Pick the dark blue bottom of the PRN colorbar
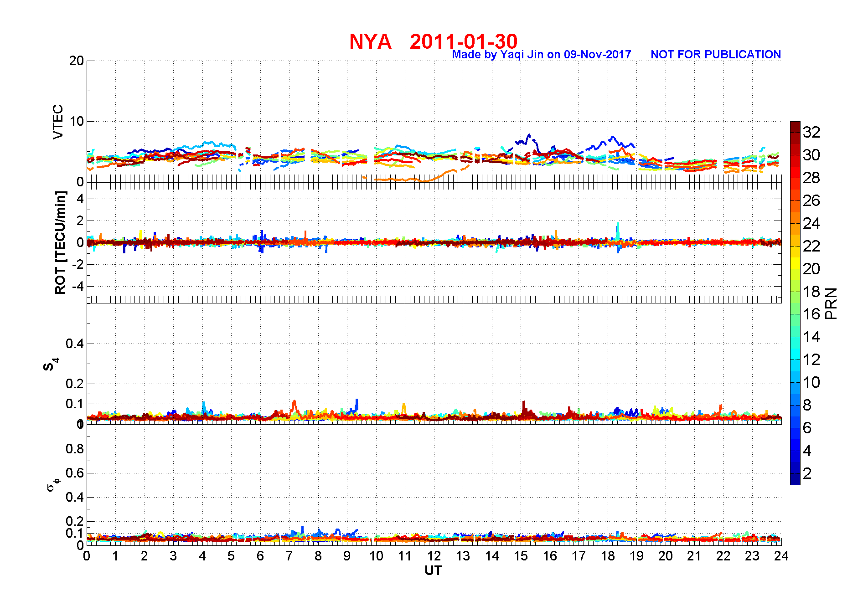Image resolution: width=868 pixels, height=606 pixels. coord(795,479)
